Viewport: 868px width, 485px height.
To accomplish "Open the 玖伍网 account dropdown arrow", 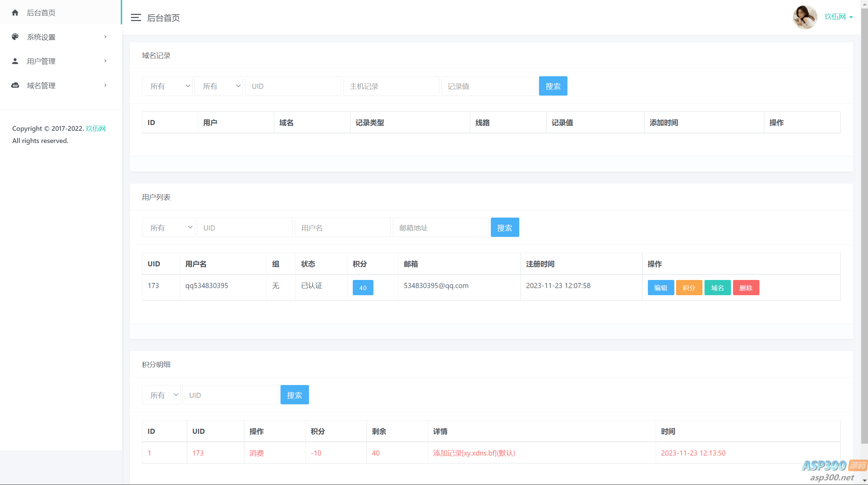I will [x=851, y=17].
